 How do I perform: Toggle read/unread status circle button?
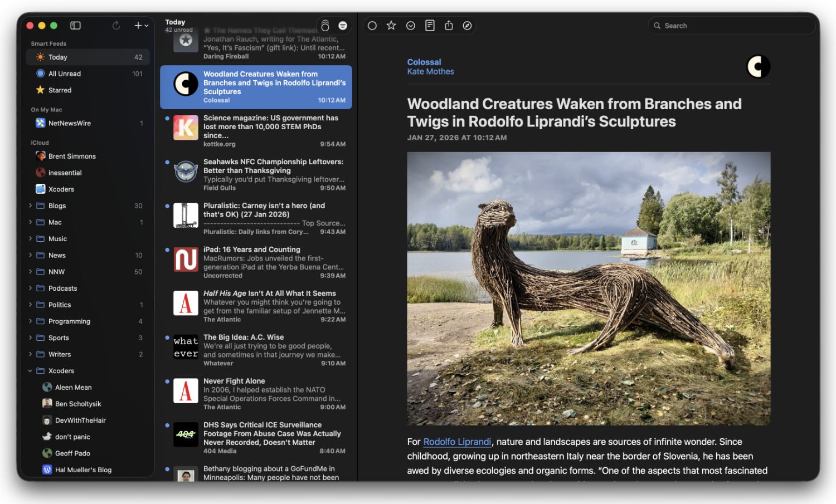(x=372, y=26)
